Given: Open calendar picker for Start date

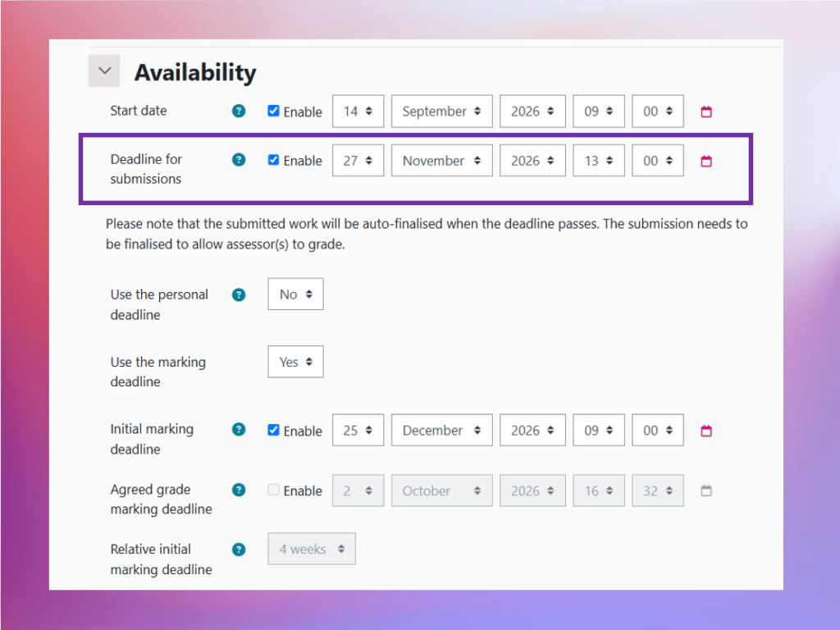Looking at the screenshot, I should tap(706, 112).
